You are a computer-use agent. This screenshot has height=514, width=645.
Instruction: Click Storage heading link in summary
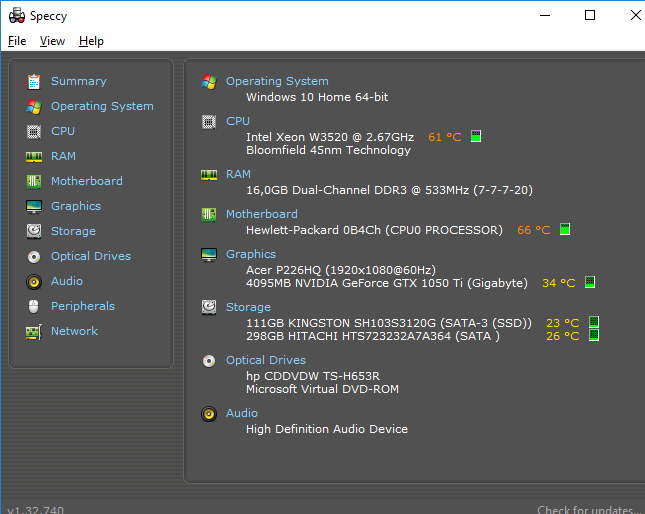point(248,307)
